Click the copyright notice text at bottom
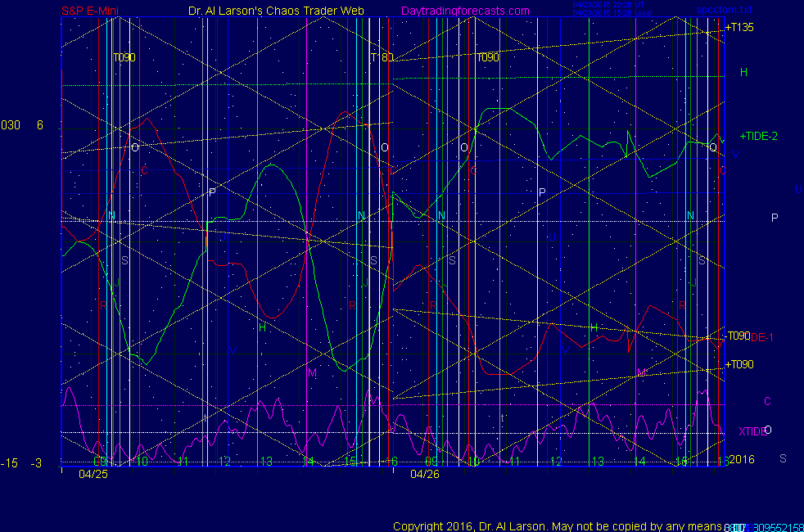 coord(557,525)
